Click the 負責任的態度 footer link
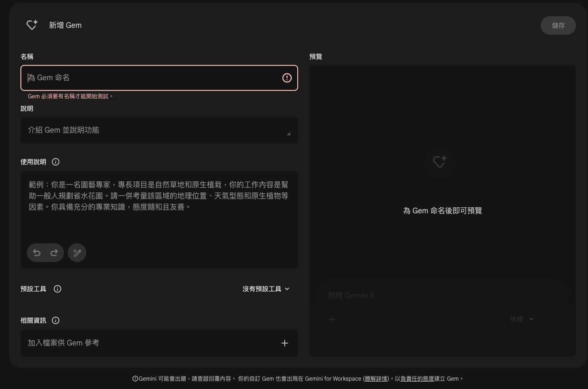Screen dimensions: 588x389 (x=416, y=379)
